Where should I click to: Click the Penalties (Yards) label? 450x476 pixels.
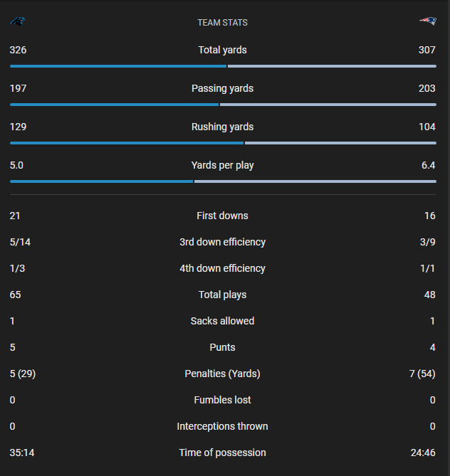pyautogui.click(x=223, y=374)
